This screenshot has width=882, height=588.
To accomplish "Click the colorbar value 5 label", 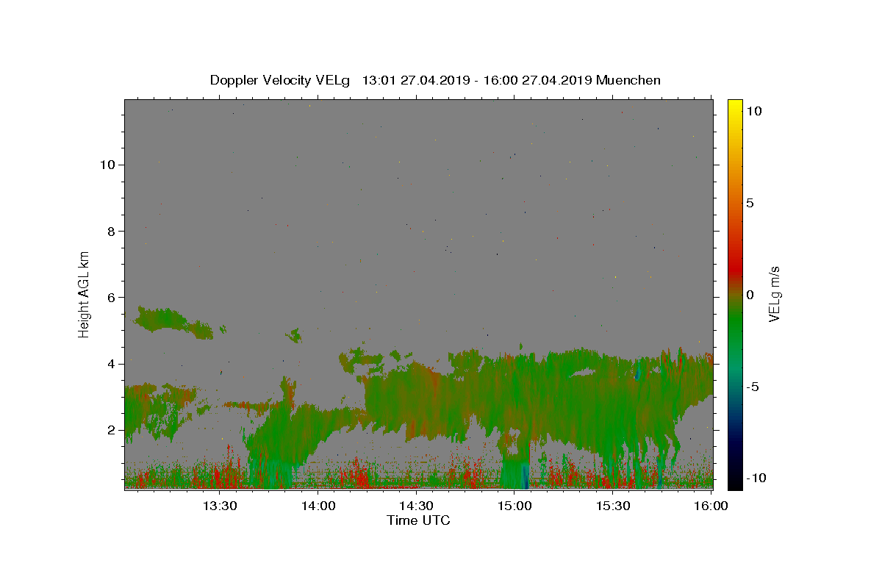I will pyautogui.click(x=750, y=203).
